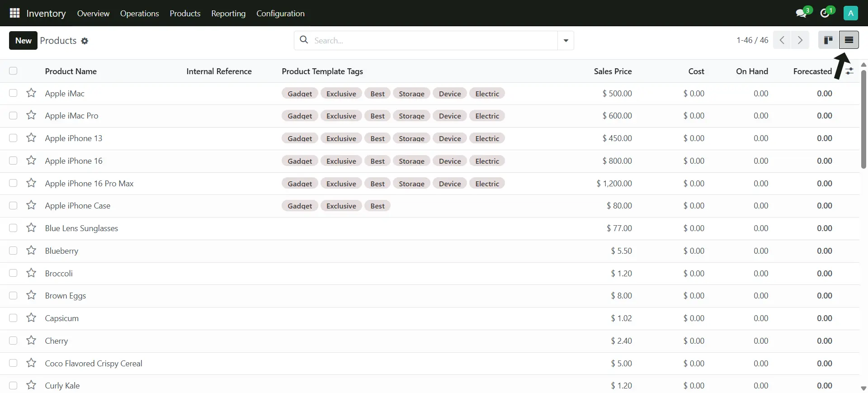Click the gear icon beside Products

85,41
